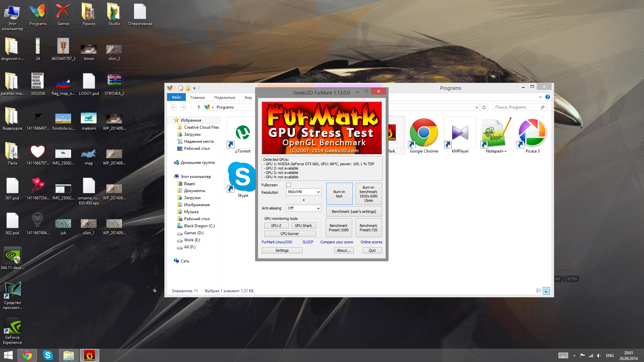Open the Файл ribbon tab
644x362 pixels.
[x=176, y=98]
